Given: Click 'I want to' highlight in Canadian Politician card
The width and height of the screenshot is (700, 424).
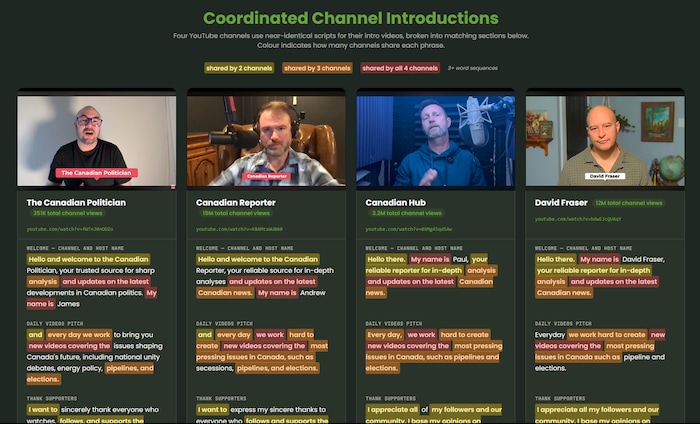Looking at the screenshot, I should 43,410.
